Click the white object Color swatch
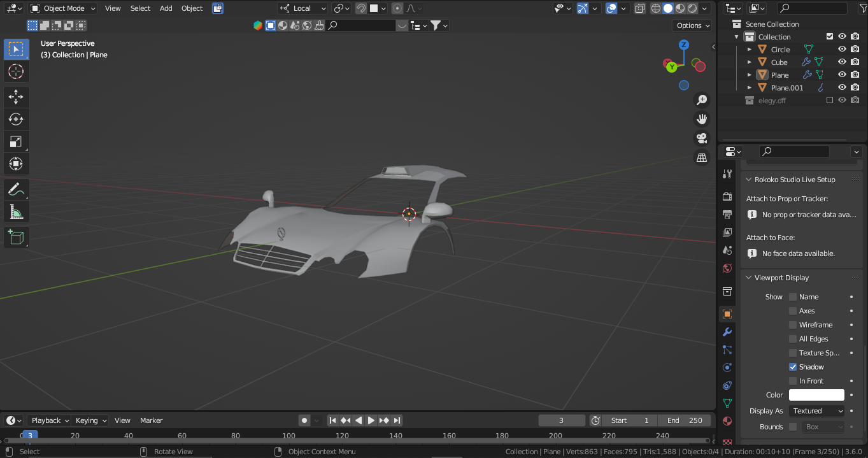 pyautogui.click(x=816, y=395)
